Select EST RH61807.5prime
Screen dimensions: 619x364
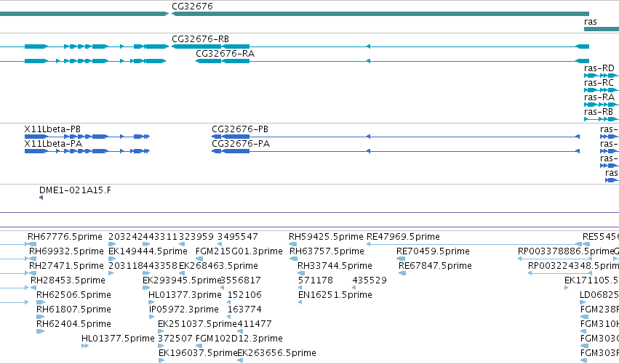click(x=73, y=310)
